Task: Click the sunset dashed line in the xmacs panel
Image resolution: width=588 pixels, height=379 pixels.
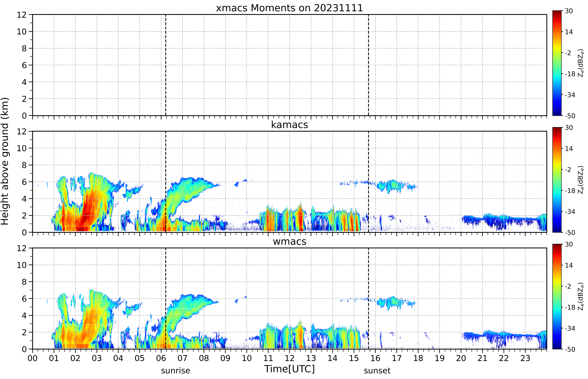Action: tap(369, 65)
